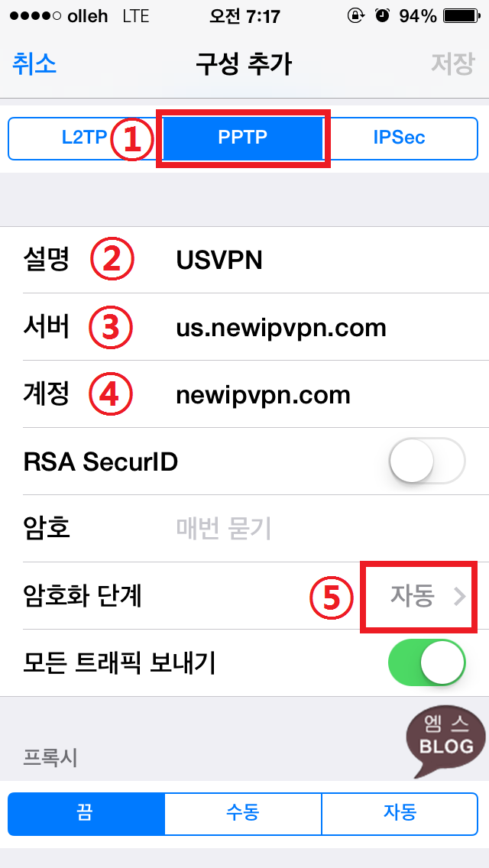Tap the alarm clock status icon

tap(382, 16)
